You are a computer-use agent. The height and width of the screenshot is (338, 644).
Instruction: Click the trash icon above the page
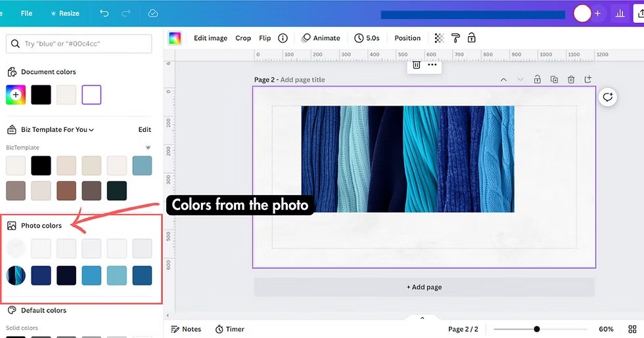coord(416,65)
